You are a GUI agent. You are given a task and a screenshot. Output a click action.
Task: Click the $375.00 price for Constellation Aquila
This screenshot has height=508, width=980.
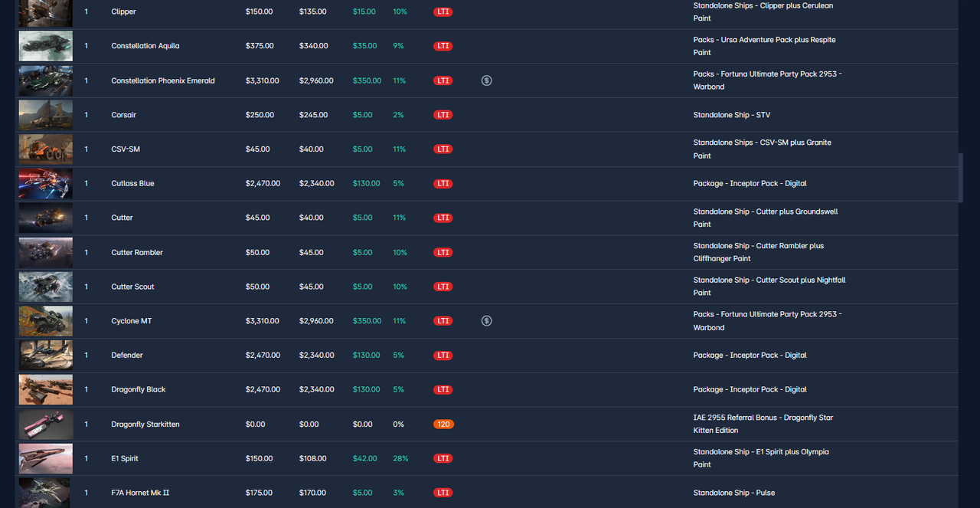point(260,46)
